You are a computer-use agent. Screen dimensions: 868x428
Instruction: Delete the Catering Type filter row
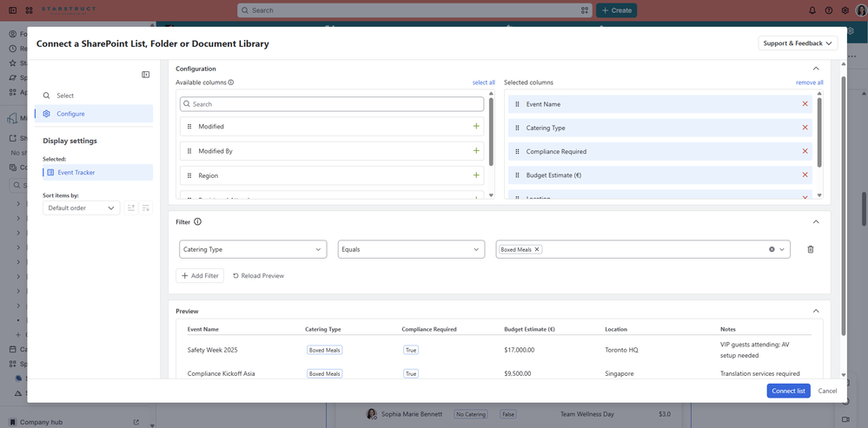point(811,249)
